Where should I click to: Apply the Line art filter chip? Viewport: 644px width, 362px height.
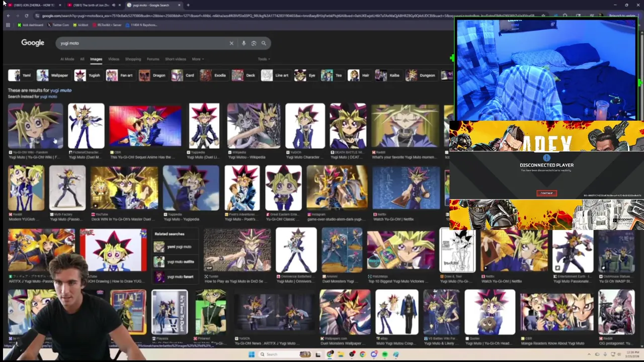pyautogui.click(x=276, y=75)
